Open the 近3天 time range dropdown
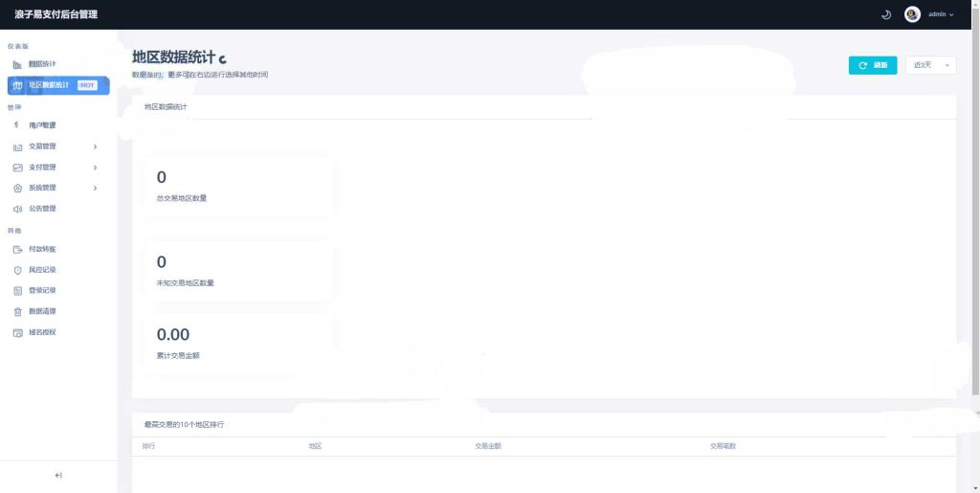This screenshot has height=493, width=980. point(930,65)
